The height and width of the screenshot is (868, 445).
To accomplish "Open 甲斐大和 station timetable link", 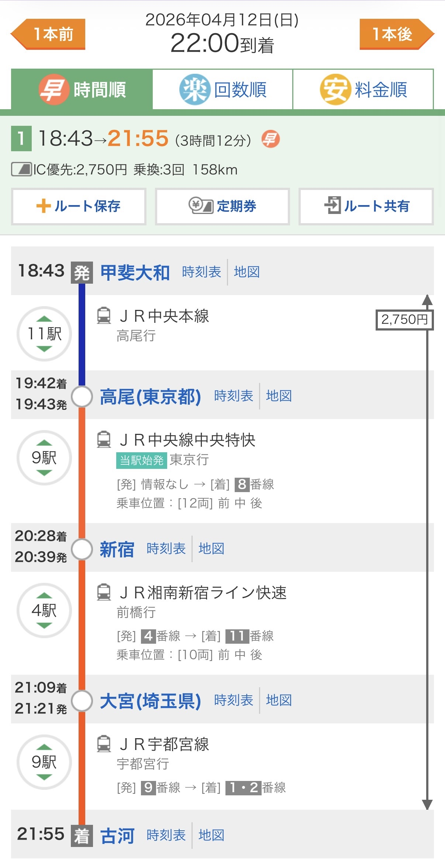I will tap(201, 272).
